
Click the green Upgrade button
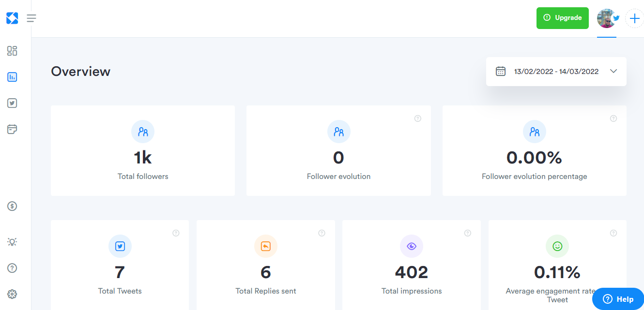click(x=562, y=18)
